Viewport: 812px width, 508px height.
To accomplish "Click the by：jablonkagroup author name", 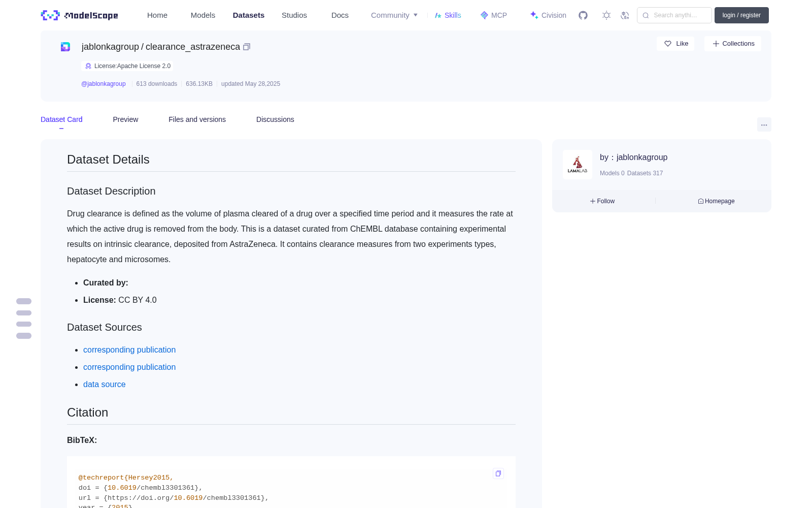I will (x=634, y=157).
